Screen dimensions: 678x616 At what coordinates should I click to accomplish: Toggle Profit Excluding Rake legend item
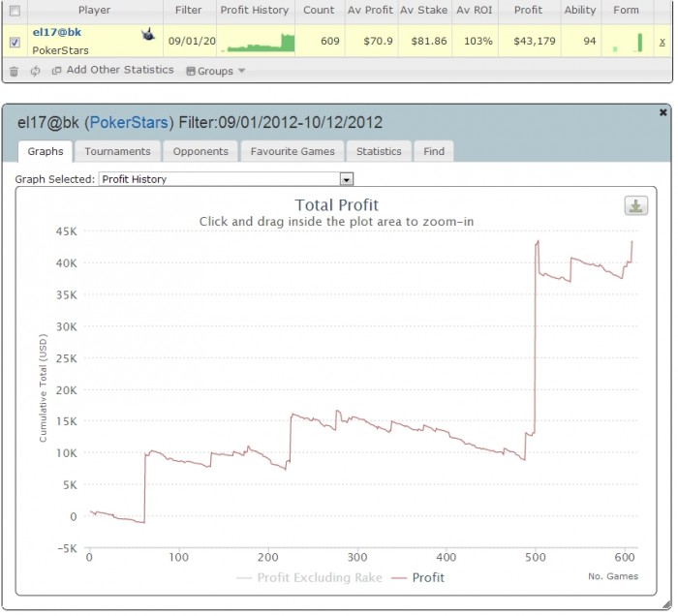point(310,578)
